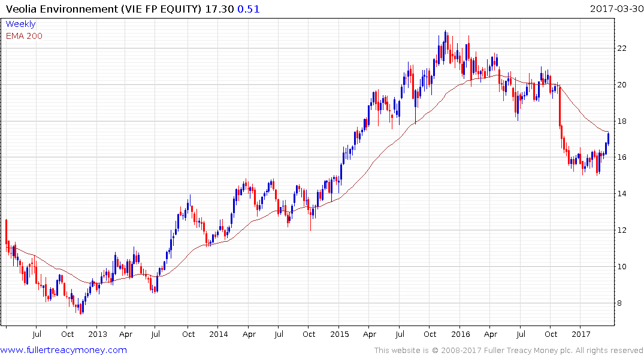Select the Weekly interval label
The width and height of the screenshot is (644, 359).
coord(20,24)
